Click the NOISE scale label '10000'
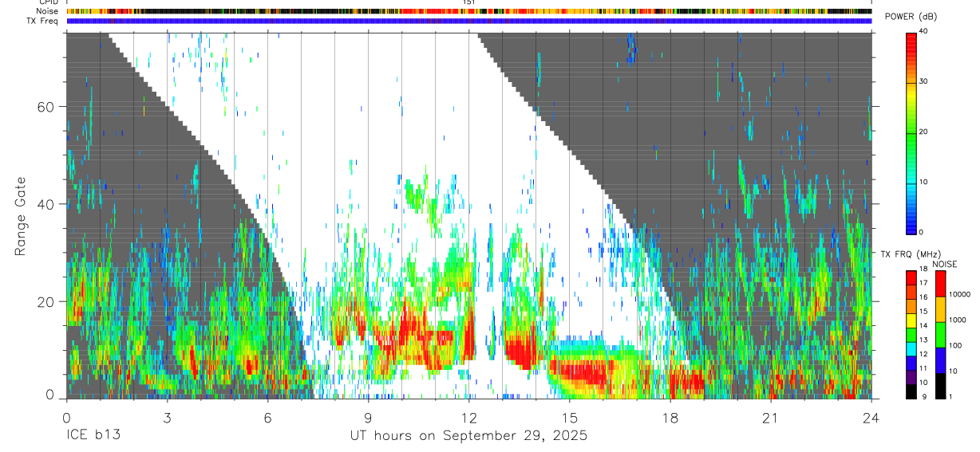Viewport: 980px width, 452px height. pos(959,294)
